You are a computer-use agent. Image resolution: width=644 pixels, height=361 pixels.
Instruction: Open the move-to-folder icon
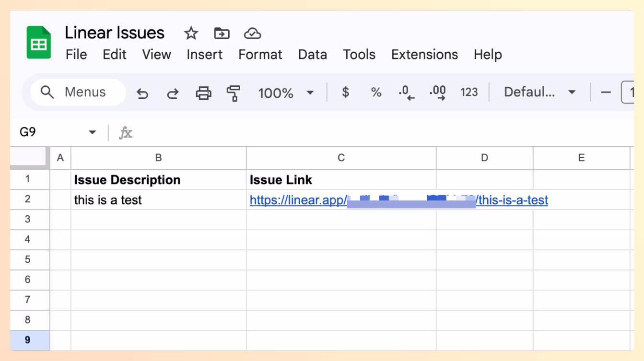click(222, 33)
